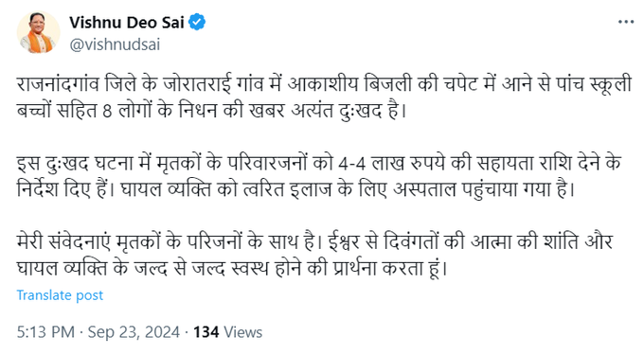Click the tweet line starting with राजनांदगांव
The image size is (644, 355).
point(324,84)
